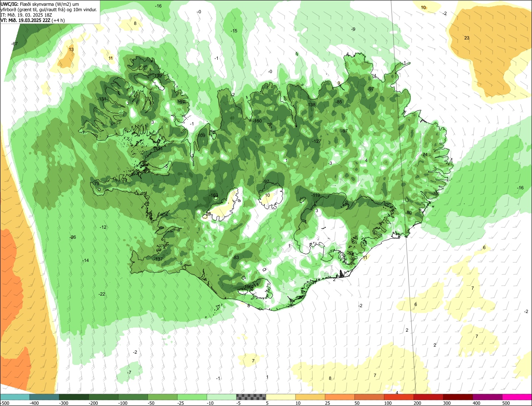Click the map value -79
Image resolution: width=532 pixels, height=406 pixels.
96,183
